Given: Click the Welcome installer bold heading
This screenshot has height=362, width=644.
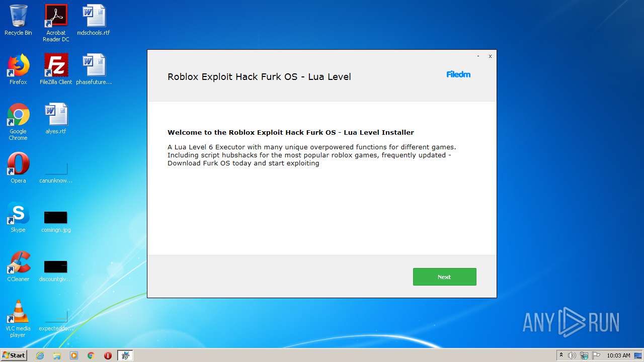Looking at the screenshot, I should pyautogui.click(x=291, y=133).
